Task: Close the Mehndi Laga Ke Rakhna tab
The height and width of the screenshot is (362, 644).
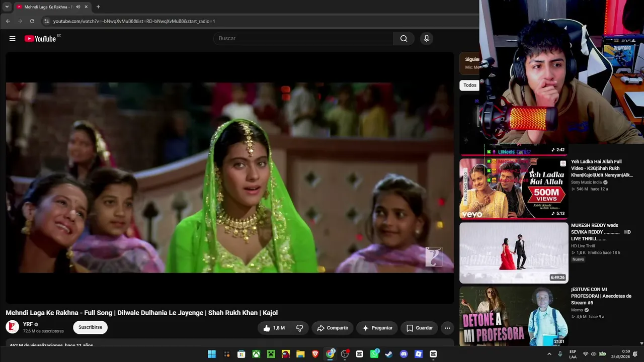Action: tap(86, 7)
